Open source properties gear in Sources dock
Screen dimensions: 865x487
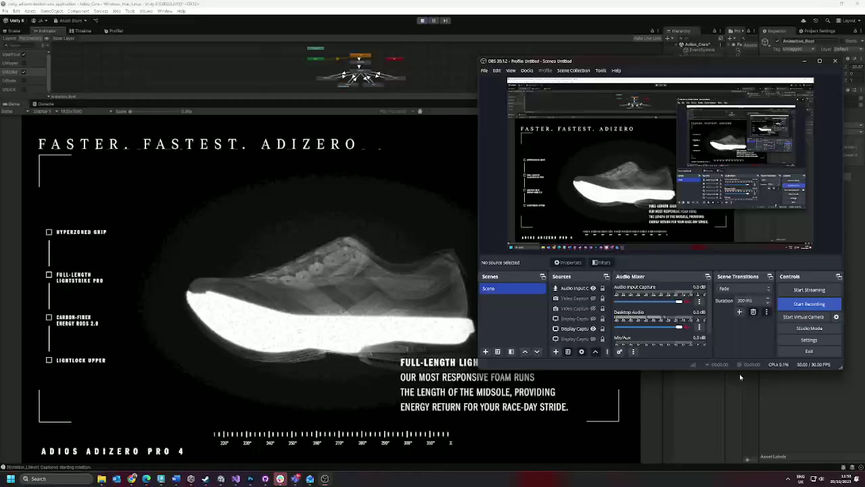(x=581, y=352)
